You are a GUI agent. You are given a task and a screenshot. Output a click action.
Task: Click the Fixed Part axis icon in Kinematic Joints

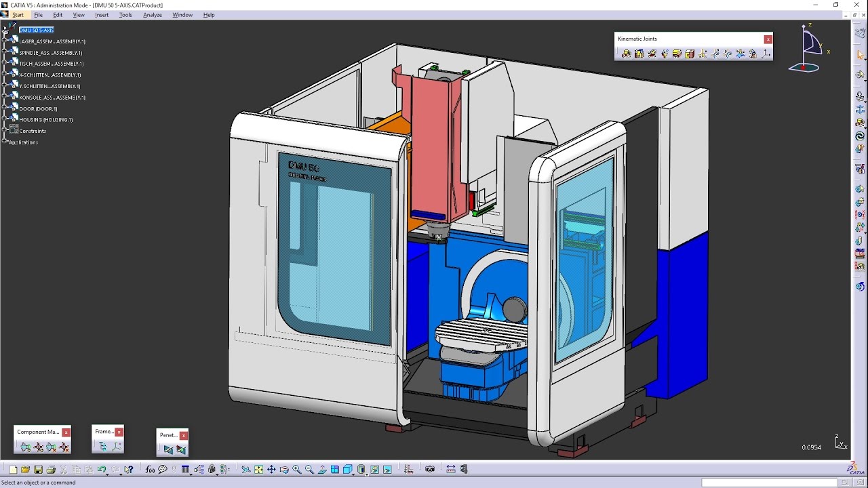[765, 54]
